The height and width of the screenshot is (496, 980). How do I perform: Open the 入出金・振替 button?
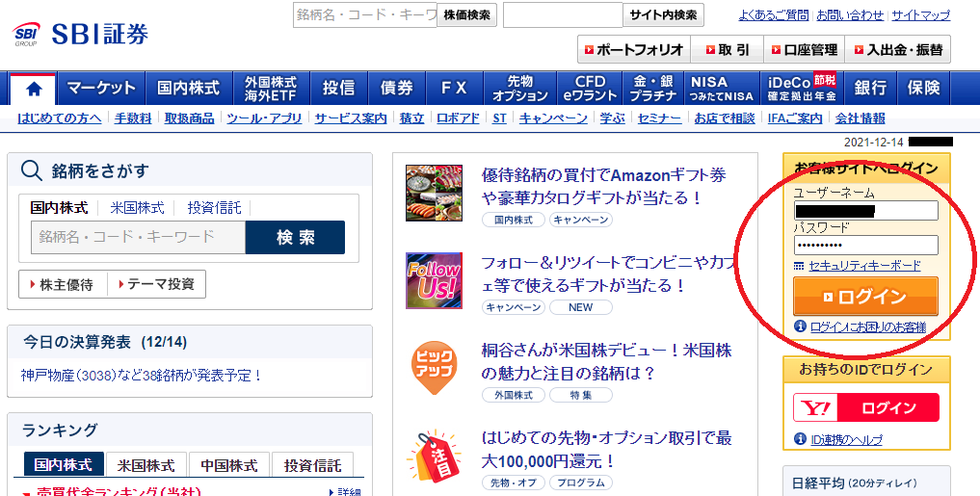(x=898, y=49)
